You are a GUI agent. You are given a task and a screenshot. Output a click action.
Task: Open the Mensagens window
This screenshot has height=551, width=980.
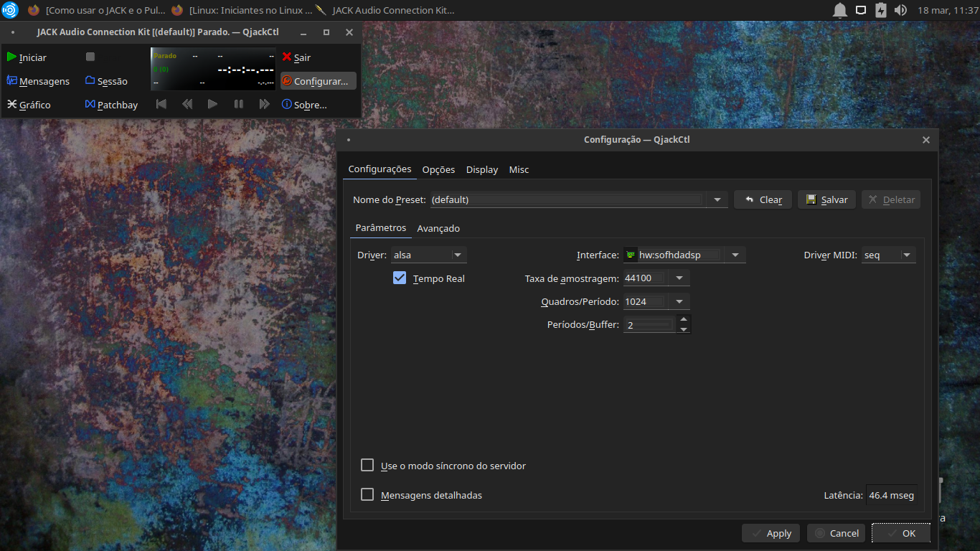pos(39,81)
